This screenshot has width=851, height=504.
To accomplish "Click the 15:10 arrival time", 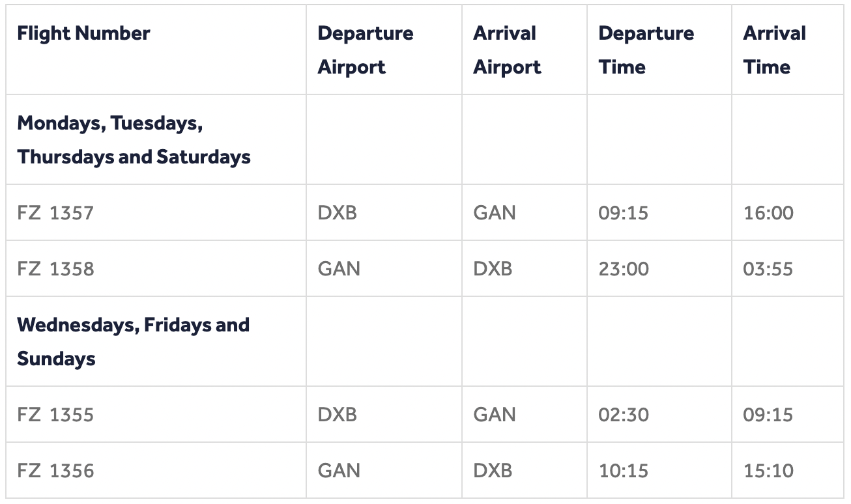I will 768,471.
